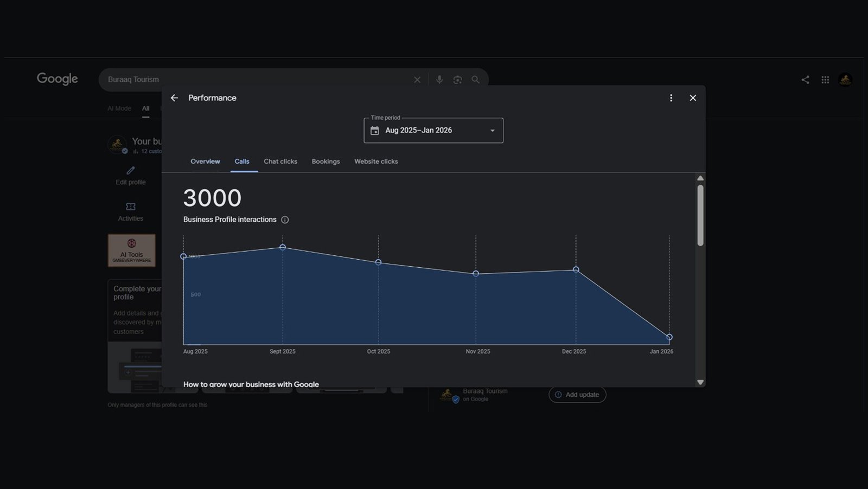868x489 pixels.
Task: Expand the Time period dropdown arrow
Action: tap(493, 131)
